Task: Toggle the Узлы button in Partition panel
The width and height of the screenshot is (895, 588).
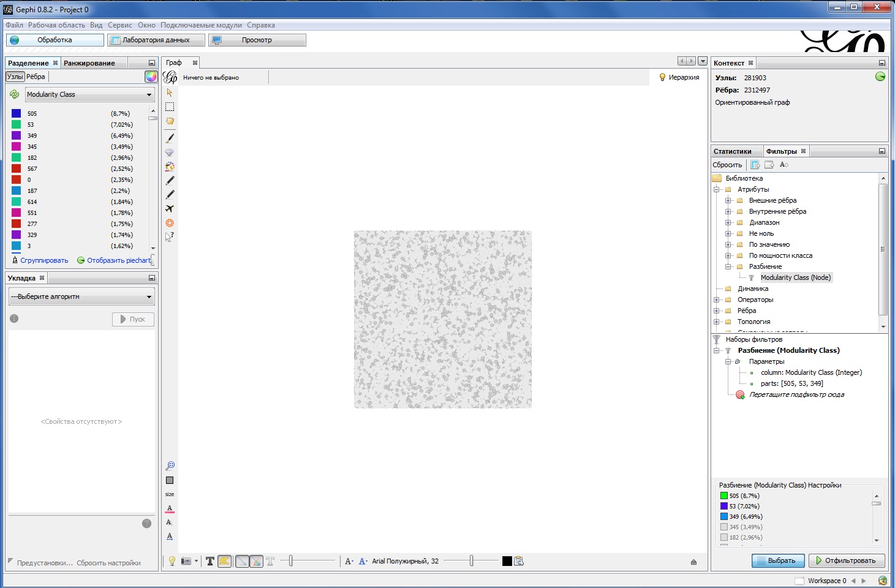Action: click(15, 77)
